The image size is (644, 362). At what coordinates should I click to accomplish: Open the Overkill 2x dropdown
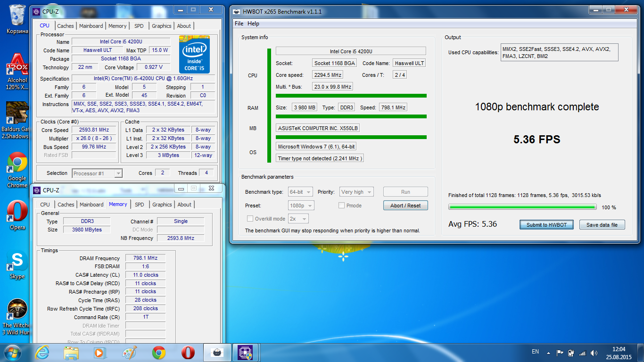pos(298,219)
